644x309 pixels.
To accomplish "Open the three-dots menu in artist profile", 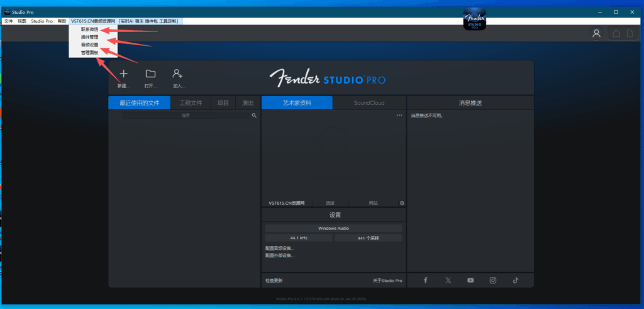I will click(399, 116).
